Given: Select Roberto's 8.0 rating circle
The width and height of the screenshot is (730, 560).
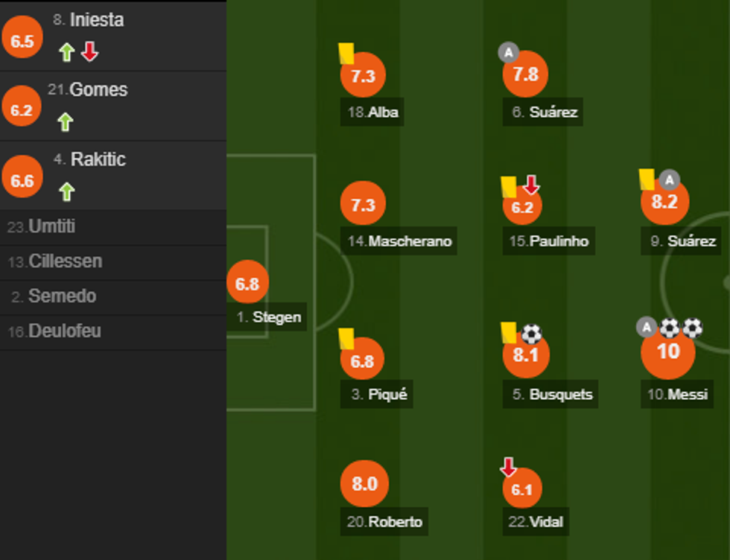Looking at the screenshot, I should click(364, 483).
